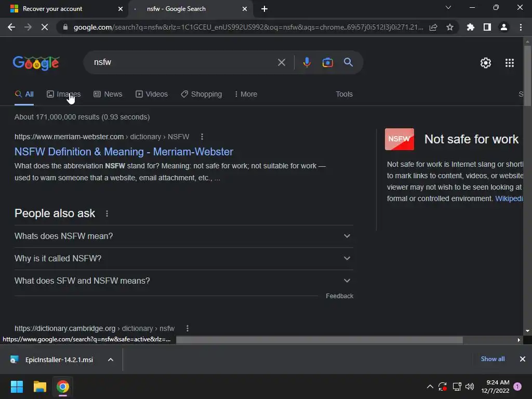Clear the search box with the X icon
The width and height of the screenshot is (532, 399).
282,62
